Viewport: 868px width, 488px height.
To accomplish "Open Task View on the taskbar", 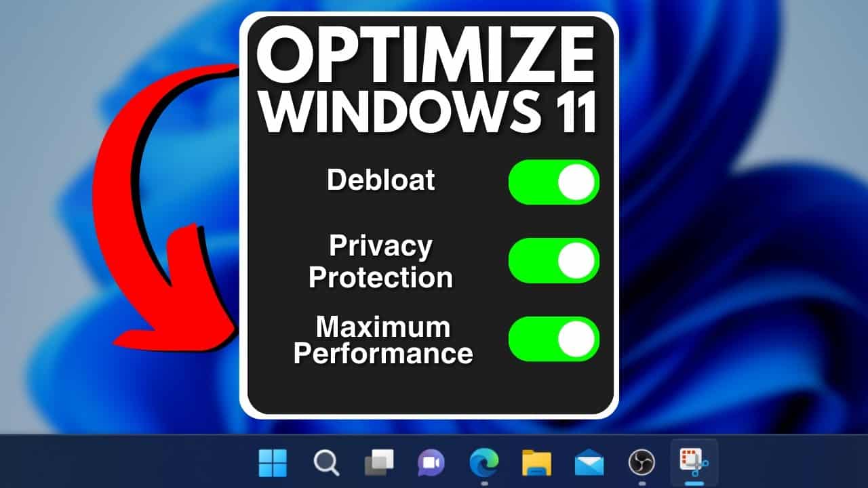I will tap(378, 464).
